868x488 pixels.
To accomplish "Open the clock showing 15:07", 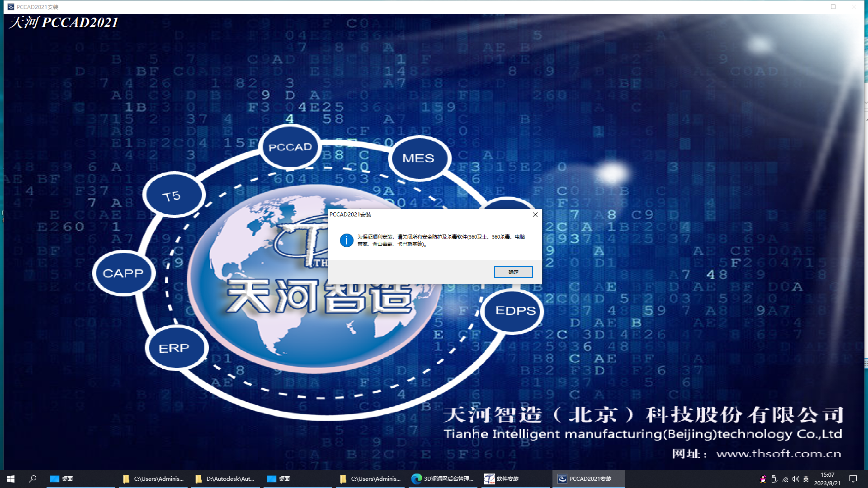I will coord(827,479).
